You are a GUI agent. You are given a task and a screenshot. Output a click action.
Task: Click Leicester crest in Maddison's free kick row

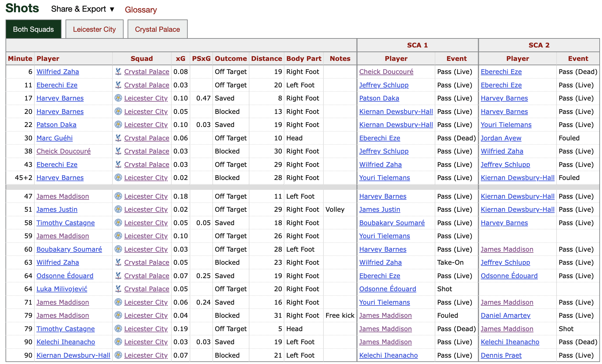click(x=118, y=315)
